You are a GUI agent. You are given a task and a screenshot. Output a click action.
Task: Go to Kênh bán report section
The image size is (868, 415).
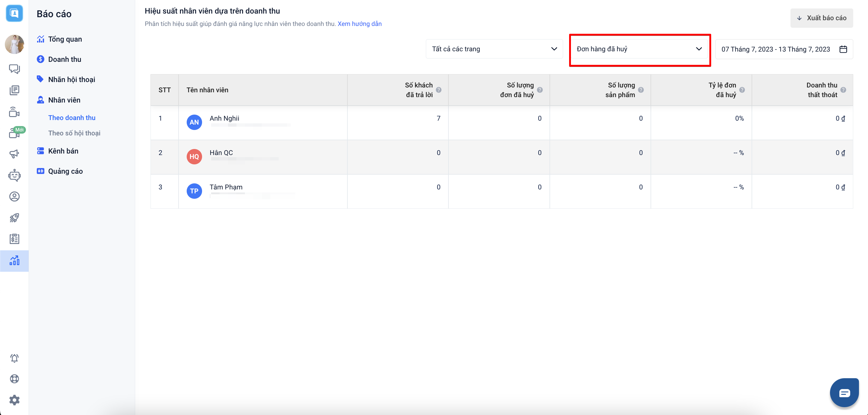[63, 151]
